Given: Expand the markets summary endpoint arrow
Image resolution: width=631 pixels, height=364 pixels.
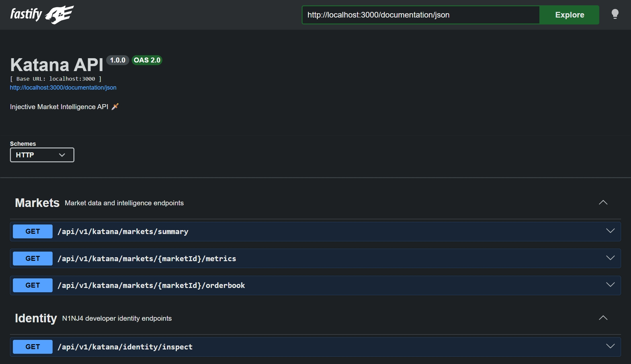Looking at the screenshot, I should pos(610,231).
